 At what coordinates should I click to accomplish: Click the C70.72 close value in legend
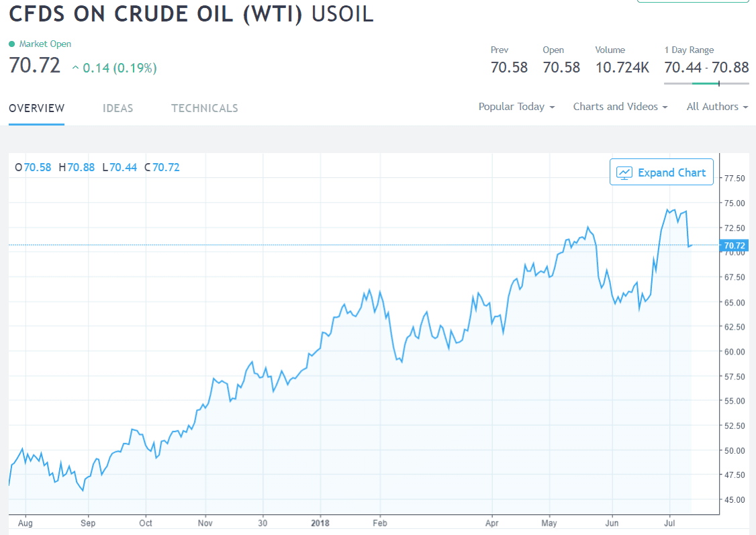(162, 167)
